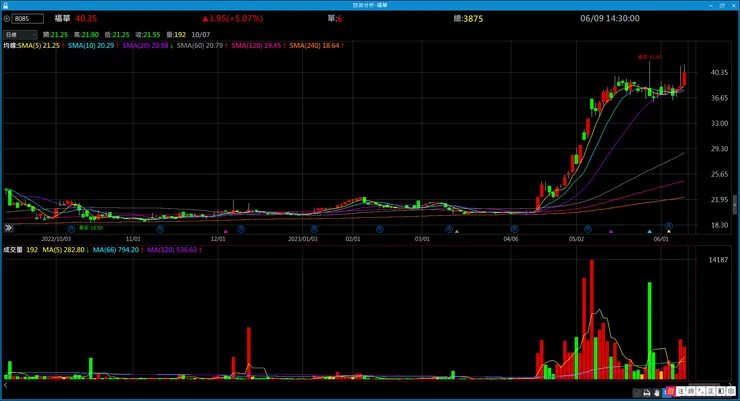Image resolution: width=740 pixels, height=401 pixels.
Task: Click the 調 button in bottom toolbar
Action: point(691,392)
